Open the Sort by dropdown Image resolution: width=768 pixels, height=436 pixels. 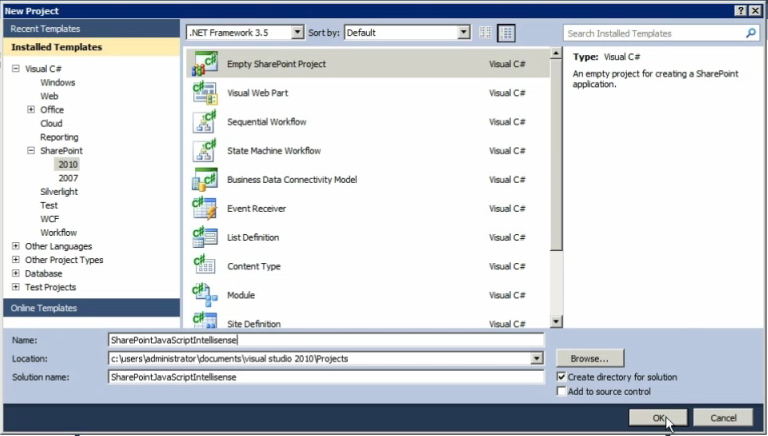click(x=463, y=33)
